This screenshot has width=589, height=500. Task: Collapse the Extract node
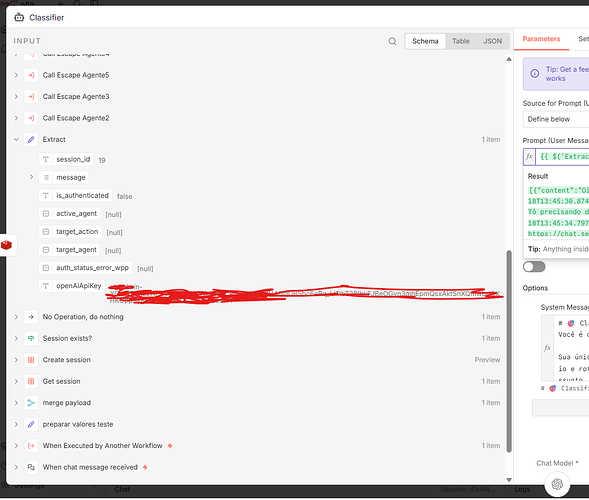tap(16, 139)
